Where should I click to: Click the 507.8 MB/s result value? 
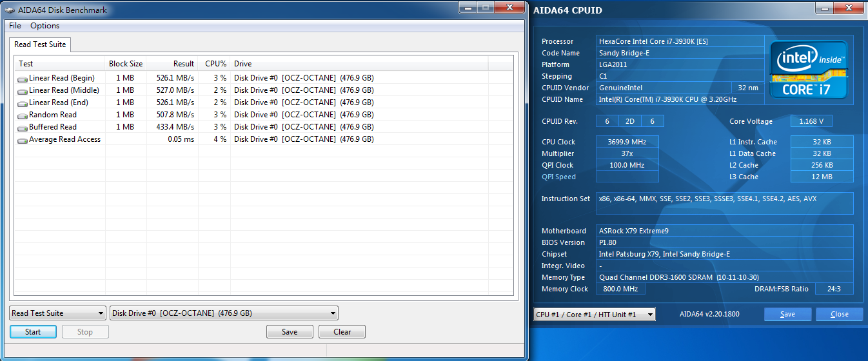(175, 115)
